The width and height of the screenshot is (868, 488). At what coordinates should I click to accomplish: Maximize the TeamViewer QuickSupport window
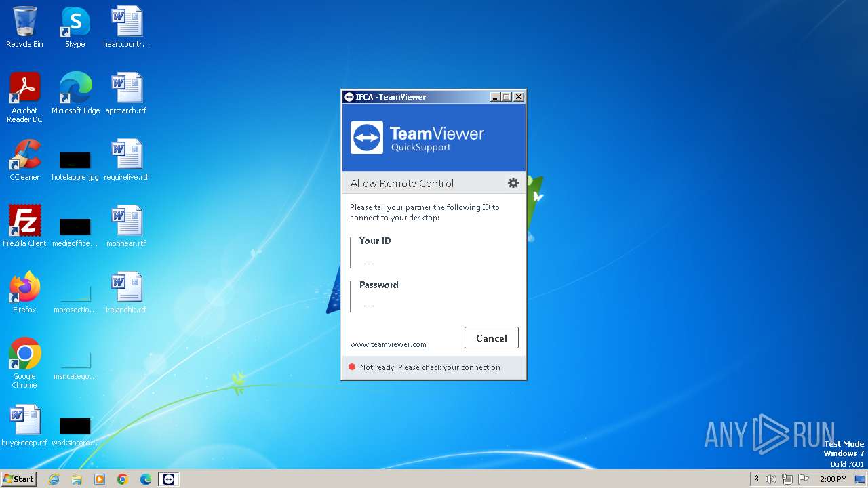pos(507,97)
